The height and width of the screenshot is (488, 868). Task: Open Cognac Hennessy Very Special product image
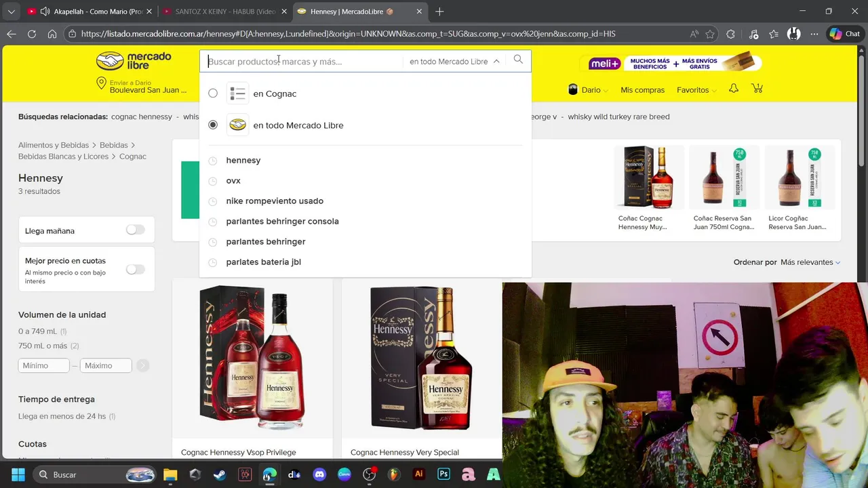click(421, 358)
